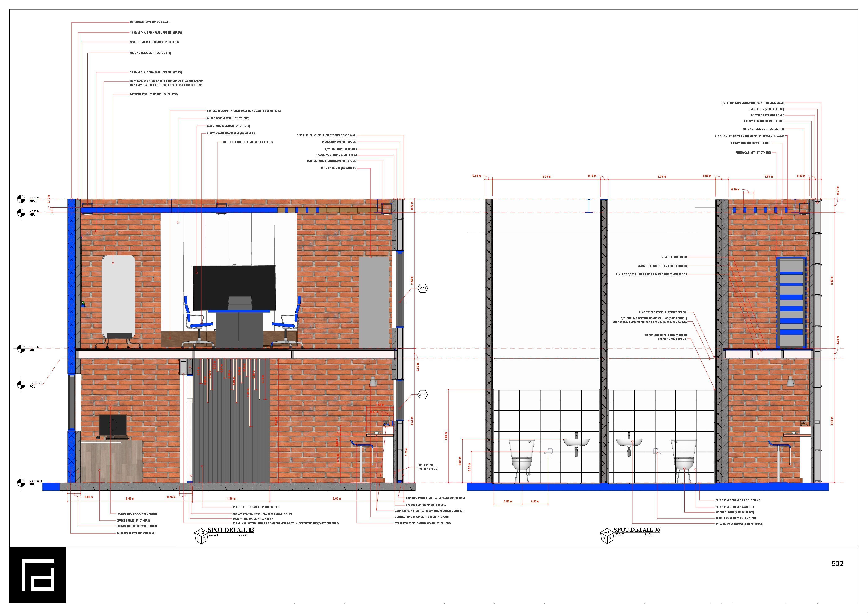Select the OFFICE TABLE (BY OTHERS) label
Viewport: 868px width, 613px height.
pyautogui.click(x=133, y=520)
